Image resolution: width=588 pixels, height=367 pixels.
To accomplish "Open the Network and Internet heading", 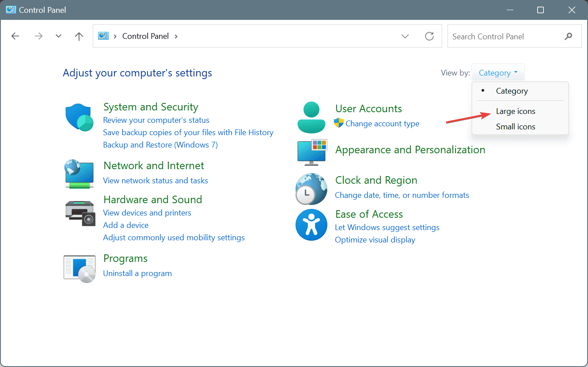I will (154, 166).
